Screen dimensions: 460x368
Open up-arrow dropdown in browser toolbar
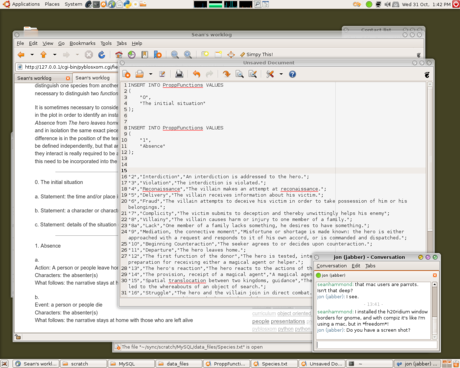point(55,55)
